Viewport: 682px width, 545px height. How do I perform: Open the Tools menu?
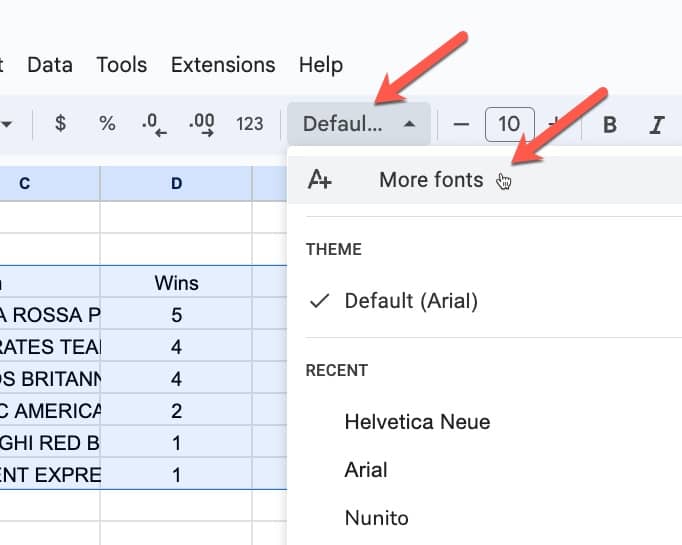(121, 65)
